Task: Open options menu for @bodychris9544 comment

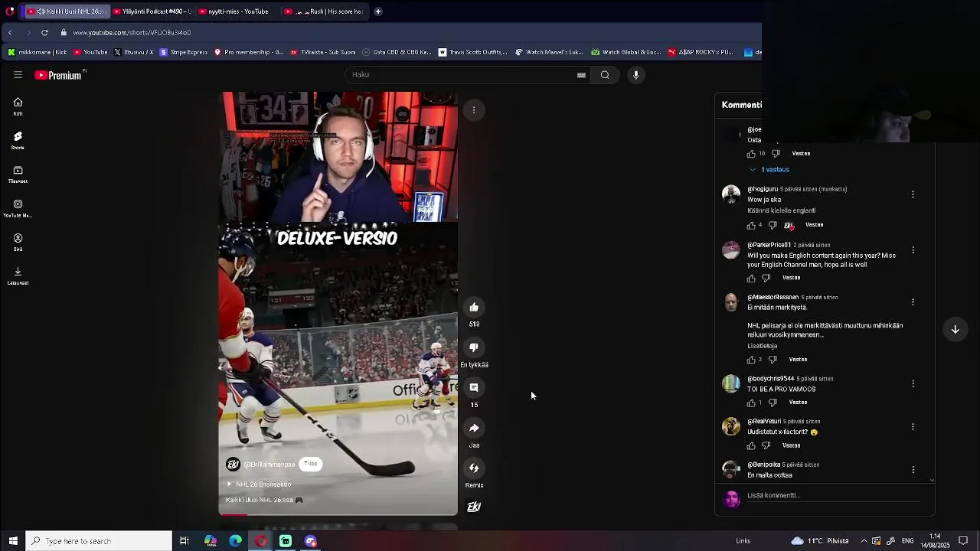Action: [x=913, y=383]
